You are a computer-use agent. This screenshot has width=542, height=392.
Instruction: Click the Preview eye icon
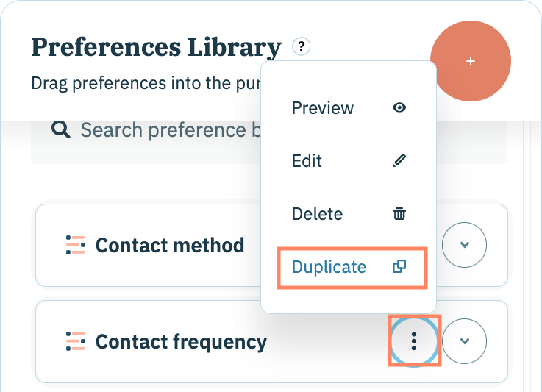pos(399,108)
